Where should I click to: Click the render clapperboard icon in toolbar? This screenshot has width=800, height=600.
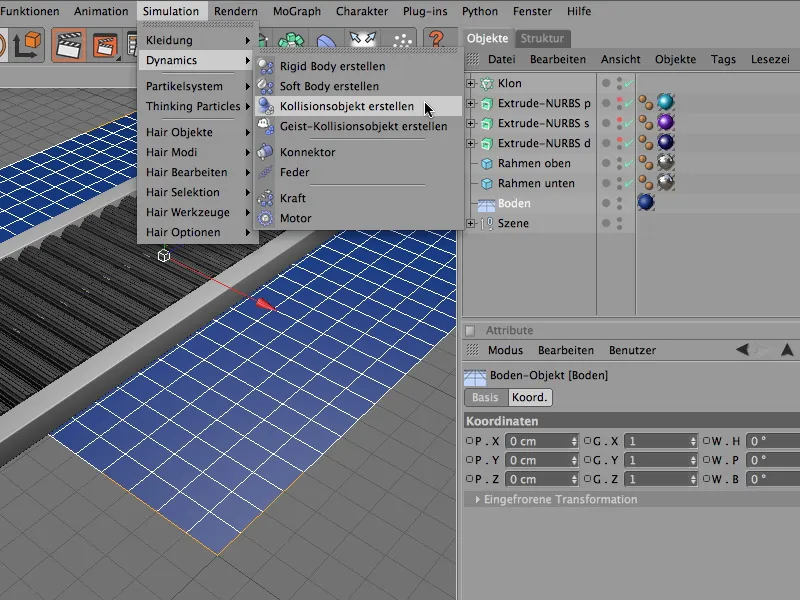point(70,46)
